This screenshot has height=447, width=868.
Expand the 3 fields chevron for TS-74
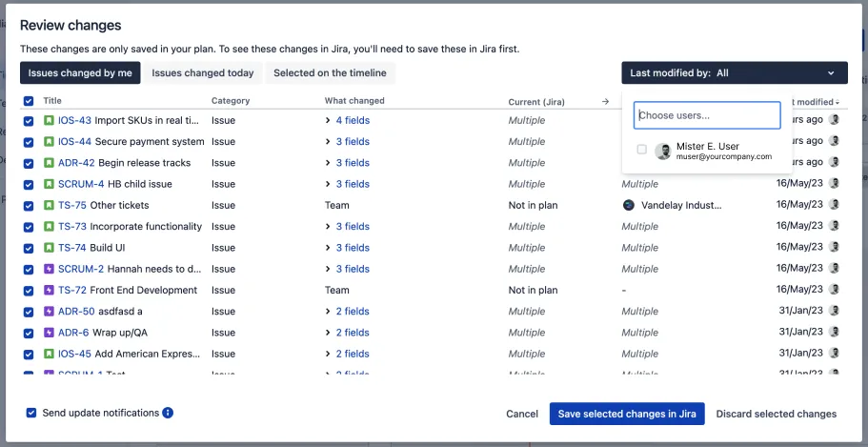click(328, 248)
